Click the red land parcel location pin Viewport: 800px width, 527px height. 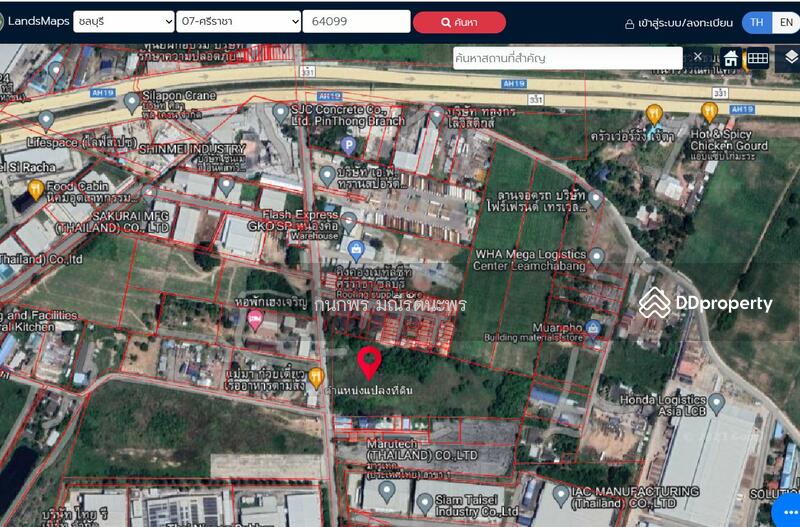369,362
